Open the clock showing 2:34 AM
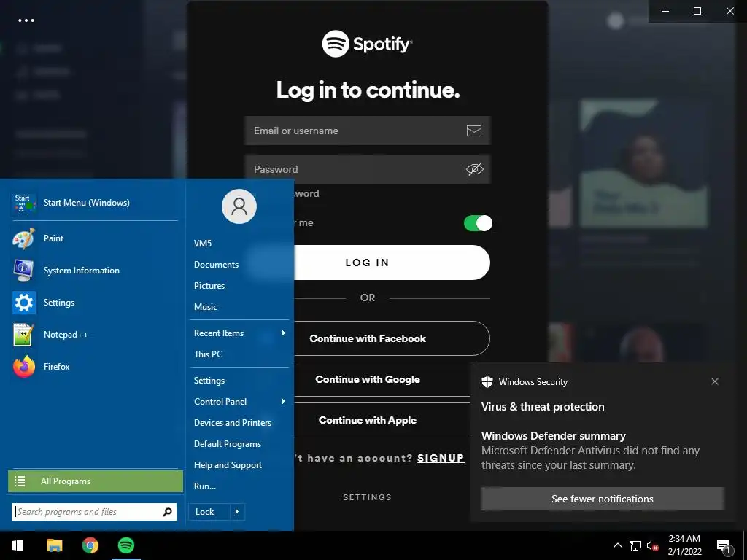The image size is (747, 560). click(x=684, y=545)
